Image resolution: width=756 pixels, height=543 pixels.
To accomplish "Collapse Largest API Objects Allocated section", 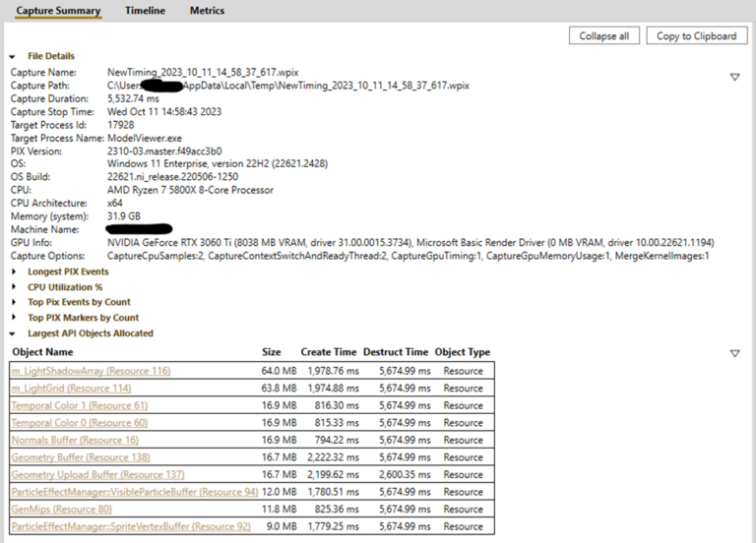I will (x=14, y=333).
